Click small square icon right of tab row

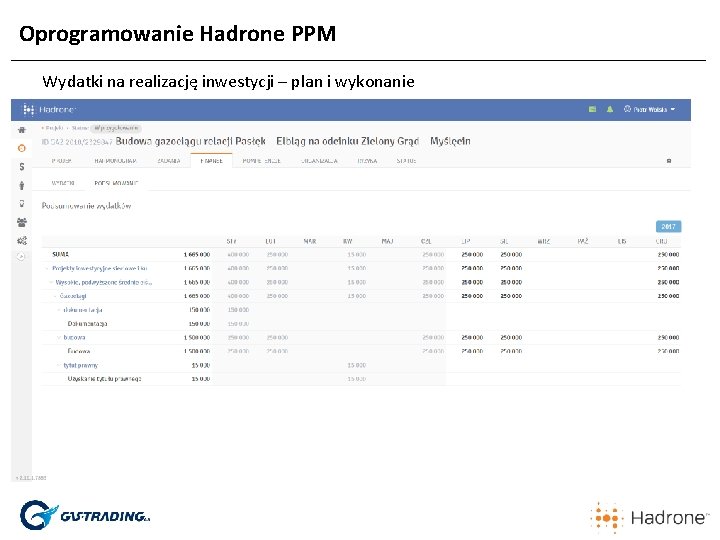[x=669, y=161]
